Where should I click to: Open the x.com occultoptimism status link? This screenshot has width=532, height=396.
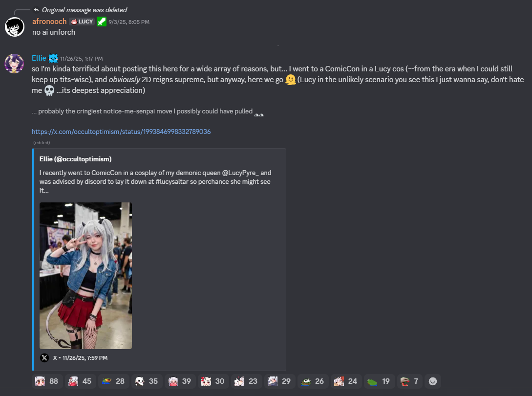point(121,132)
